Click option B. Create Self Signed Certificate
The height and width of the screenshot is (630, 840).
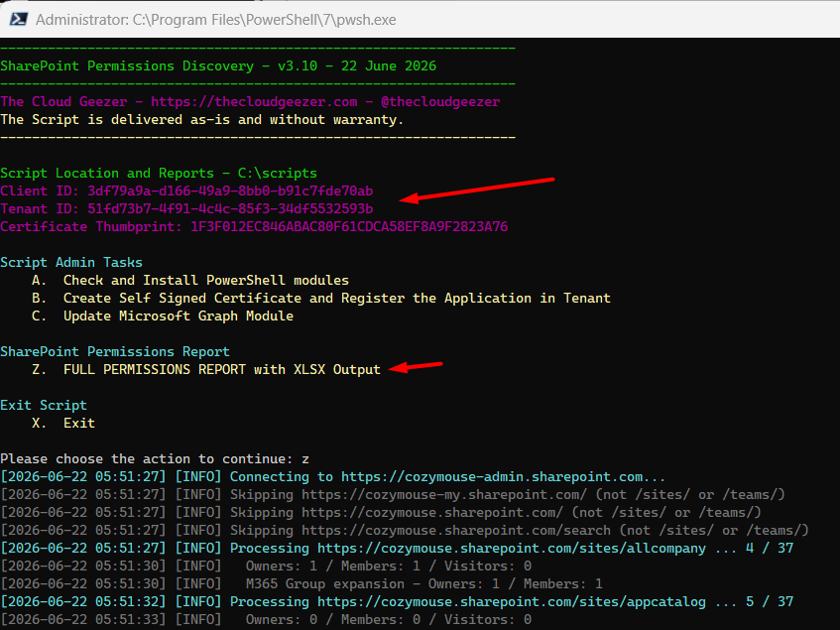coord(321,298)
